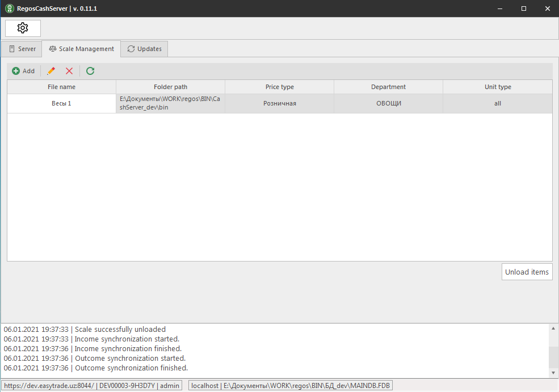The width and height of the screenshot is (559, 392).
Task: Select the Весы 1 row cell
Action: [61, 104]
